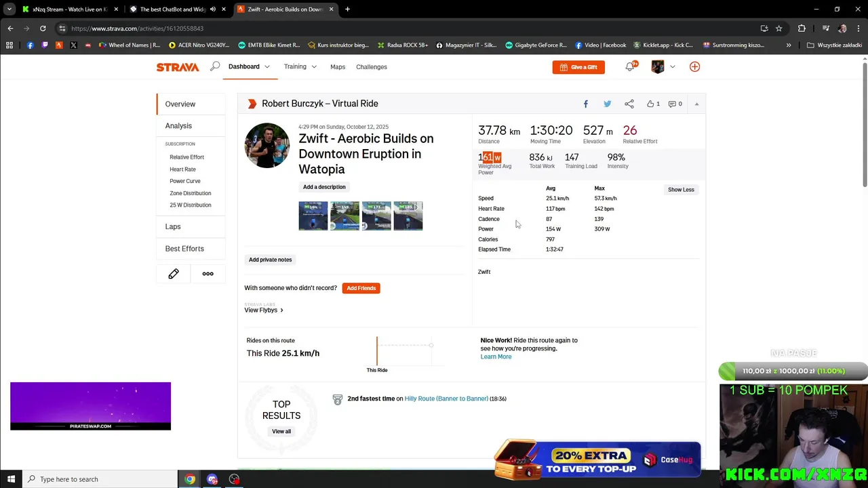Open Hilly Route (Banner to Banner) segment link
The height and width of the screenshot is (488, 868).
(446, 399)
